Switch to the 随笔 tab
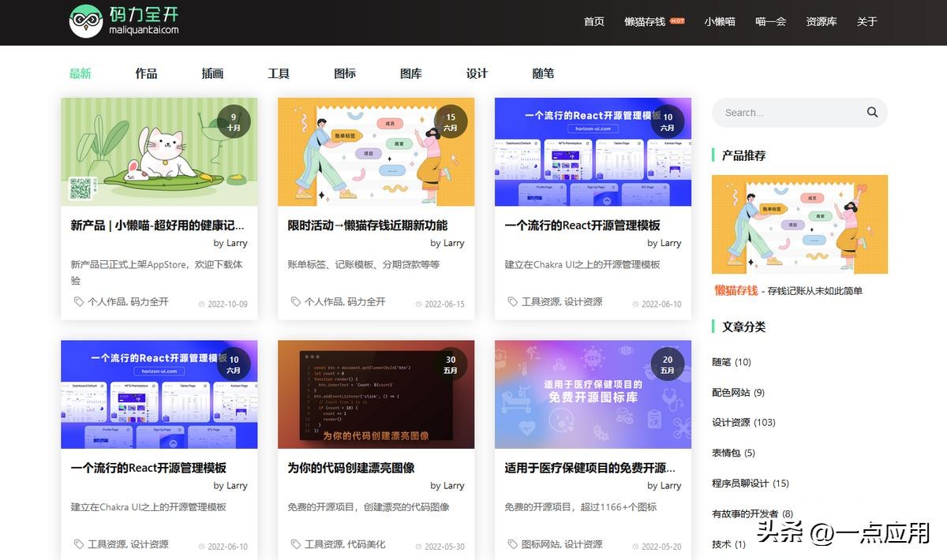The image size is (947, 560). coord(543,73)
